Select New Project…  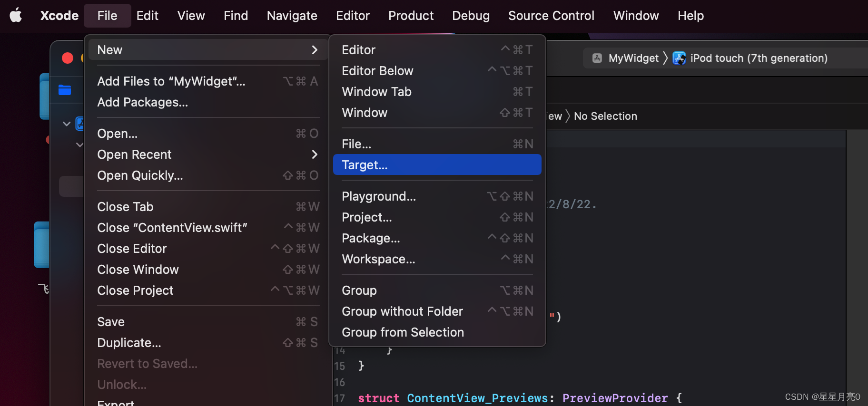pyautogui.click(x=437, y=217)
